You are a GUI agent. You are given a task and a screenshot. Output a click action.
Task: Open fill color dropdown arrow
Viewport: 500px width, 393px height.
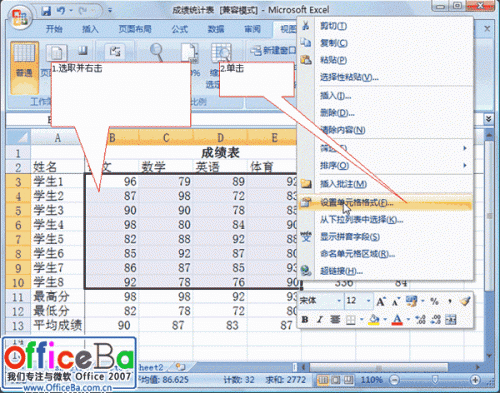385,320
